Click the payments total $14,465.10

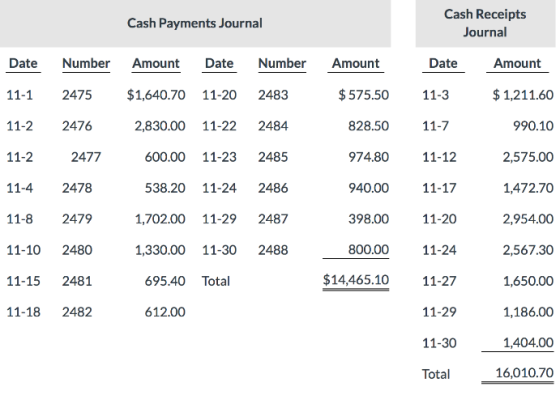point(356,280)
